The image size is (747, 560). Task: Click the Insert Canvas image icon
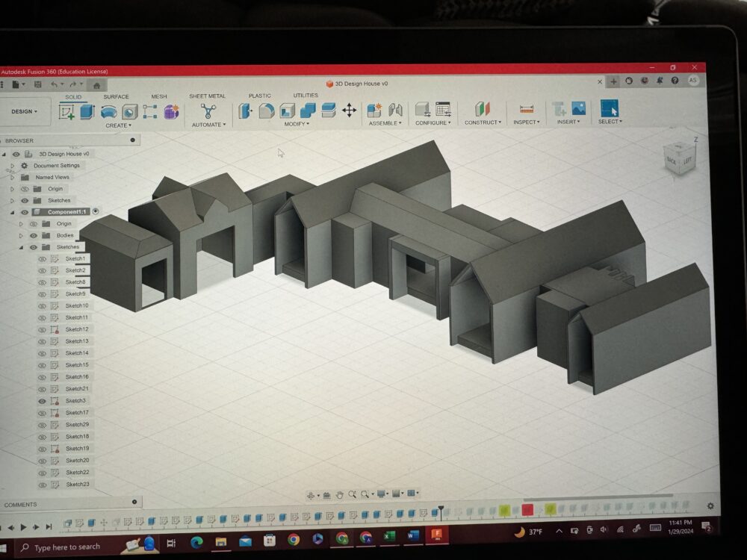pos(578,108)
